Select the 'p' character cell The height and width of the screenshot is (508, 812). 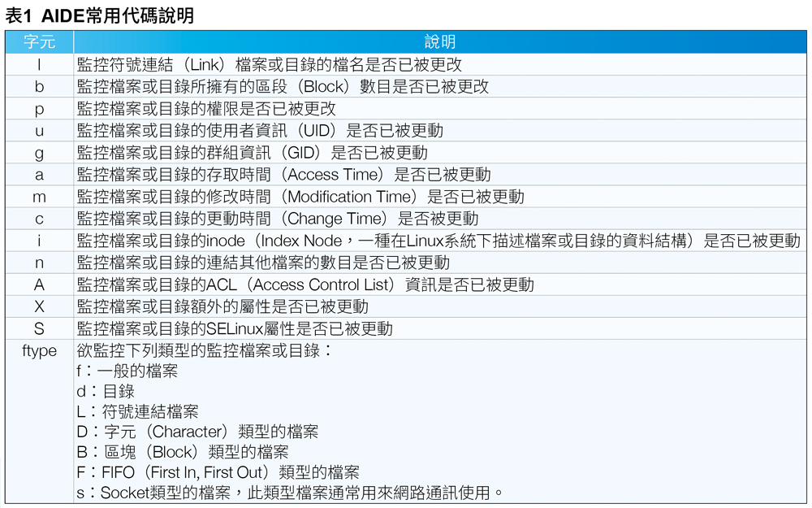(x=39, y=109)
